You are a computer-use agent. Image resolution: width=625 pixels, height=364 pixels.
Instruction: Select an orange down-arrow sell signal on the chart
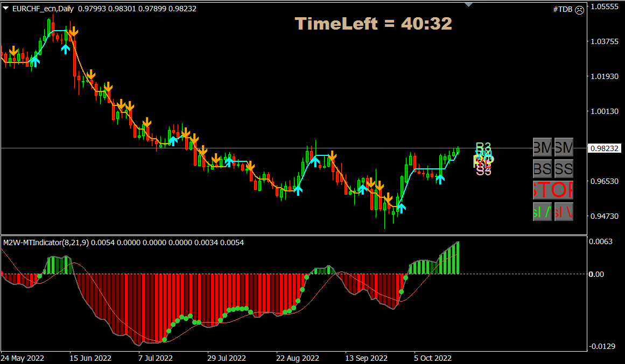tap(73, 32)
